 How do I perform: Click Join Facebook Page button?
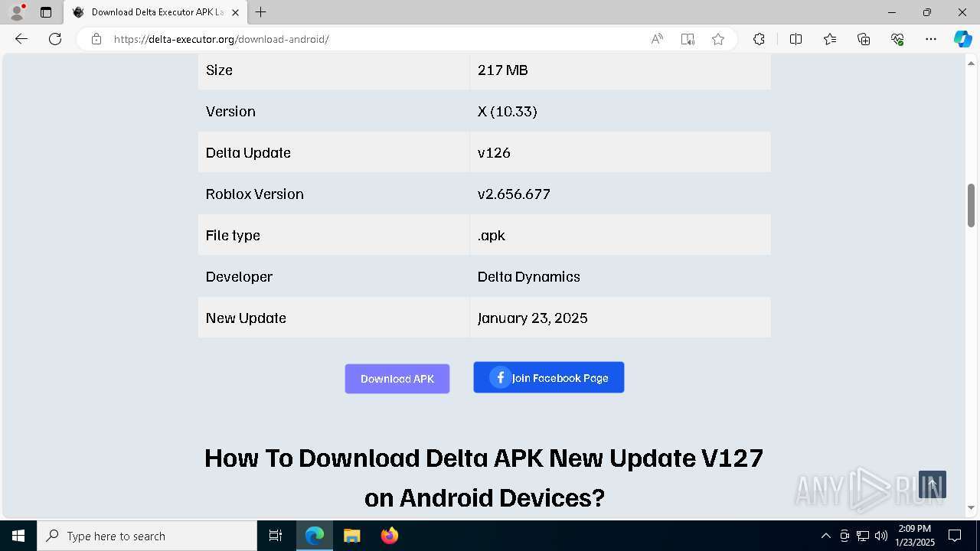(549, 377)
